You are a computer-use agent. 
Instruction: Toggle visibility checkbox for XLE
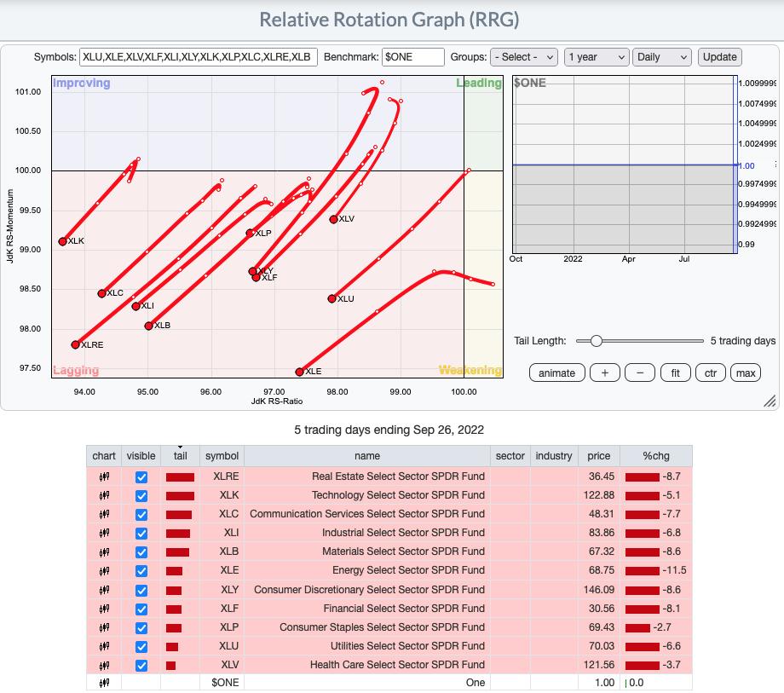(141, 571)
